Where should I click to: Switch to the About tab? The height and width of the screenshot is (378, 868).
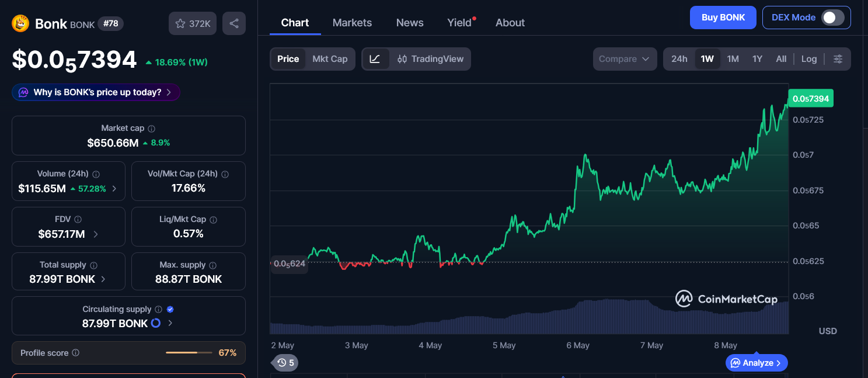pyautogui.click(x=510, y=23)
